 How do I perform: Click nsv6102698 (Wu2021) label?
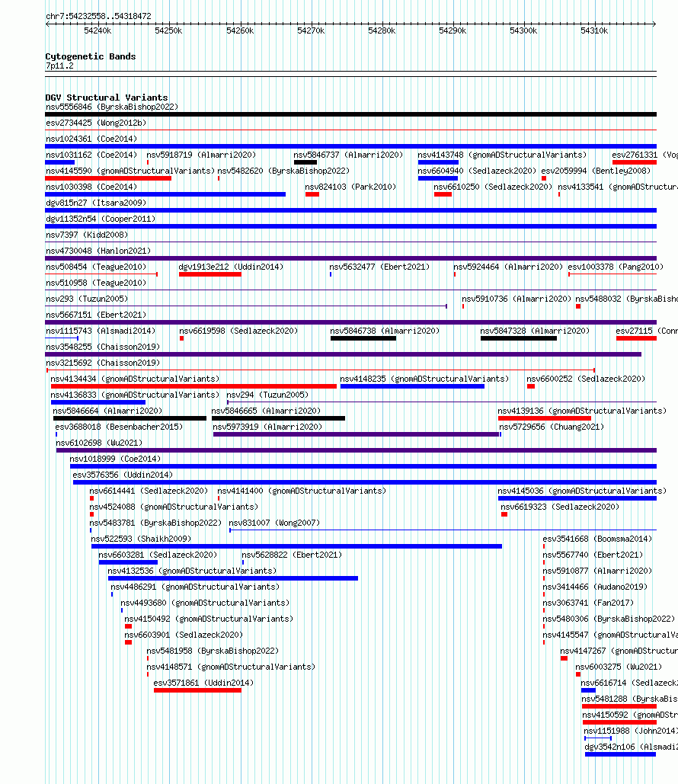99,443
